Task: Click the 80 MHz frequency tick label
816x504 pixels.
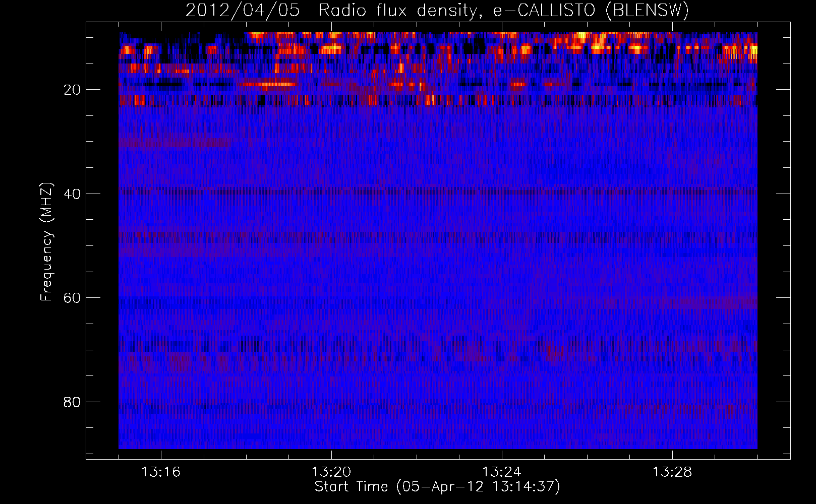Action: coord(72,402)
